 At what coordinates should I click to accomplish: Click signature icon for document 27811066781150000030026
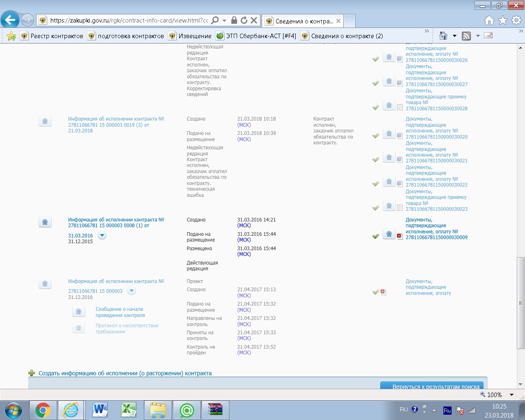(x=389, y=57)
